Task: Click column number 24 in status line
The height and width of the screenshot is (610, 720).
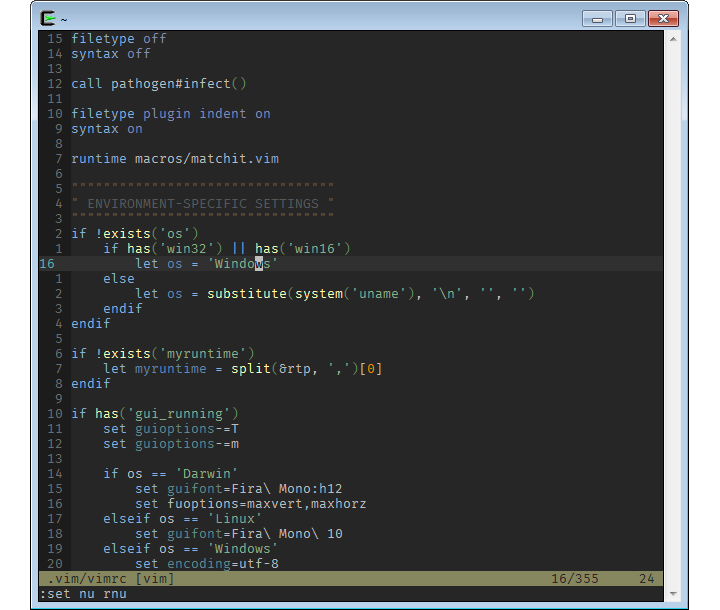Action: tap(647, 579)
